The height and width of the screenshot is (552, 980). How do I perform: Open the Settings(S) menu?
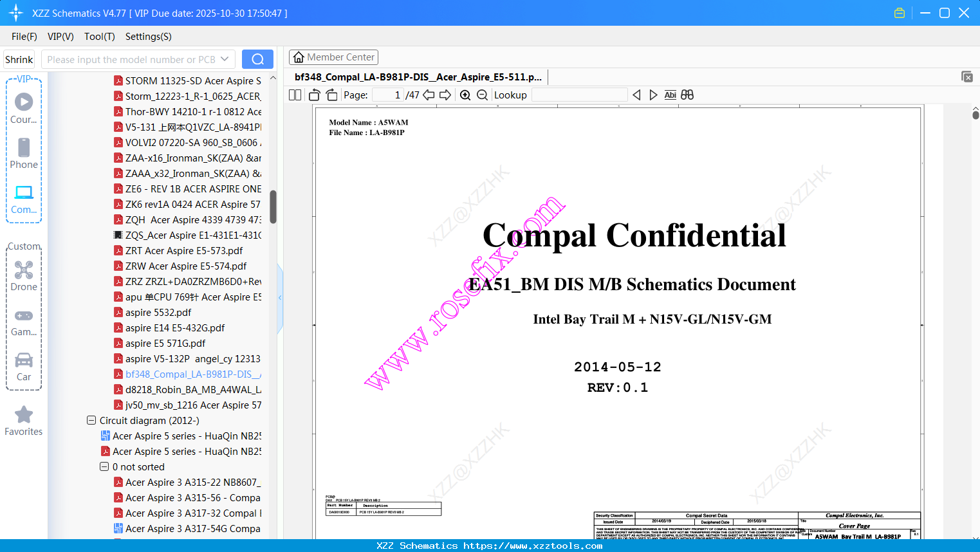149,37
